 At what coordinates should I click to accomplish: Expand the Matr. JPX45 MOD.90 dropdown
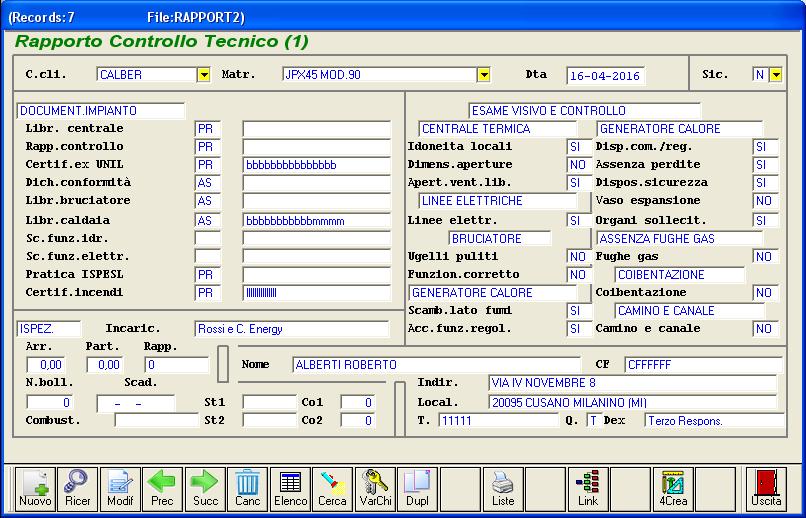click(x=483, y=75)
